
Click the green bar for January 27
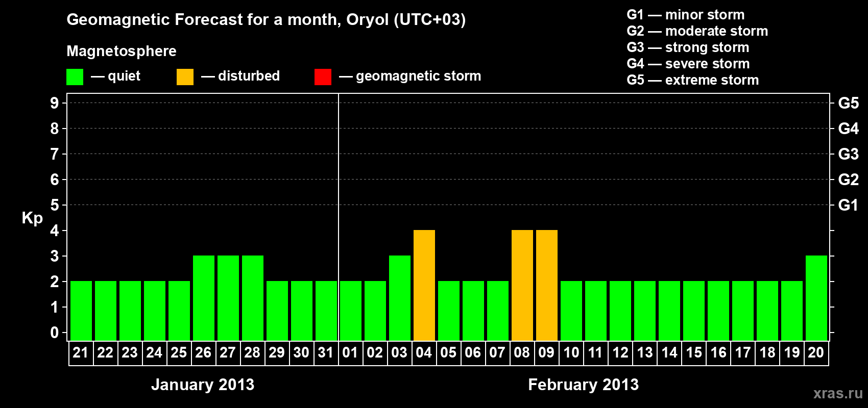(228, 298)
